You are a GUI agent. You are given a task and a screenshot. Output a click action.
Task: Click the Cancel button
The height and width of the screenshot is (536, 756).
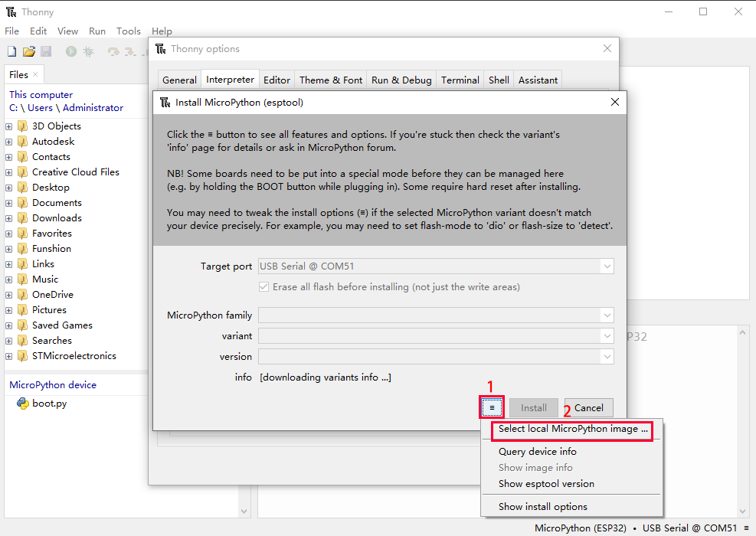point(589,408)
